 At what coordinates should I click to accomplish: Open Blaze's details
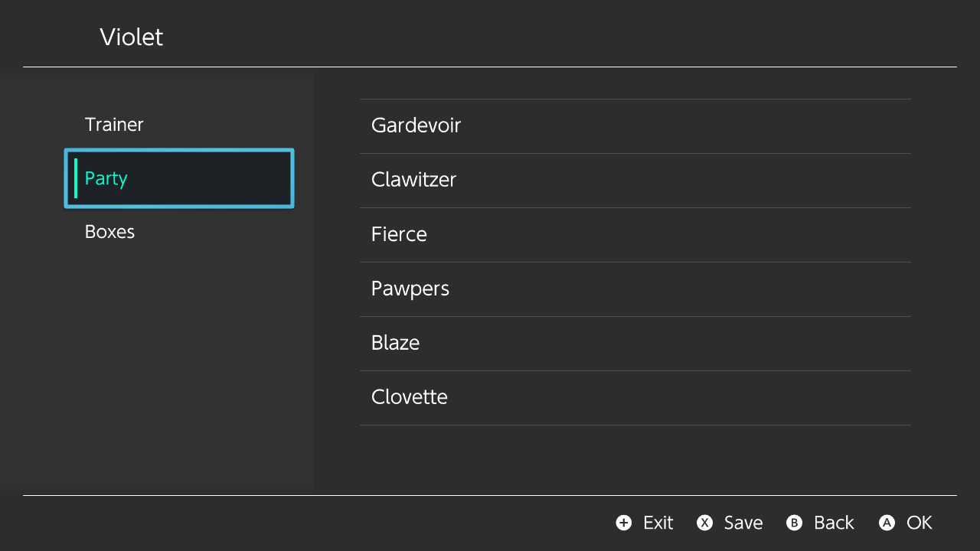(395, 342)
